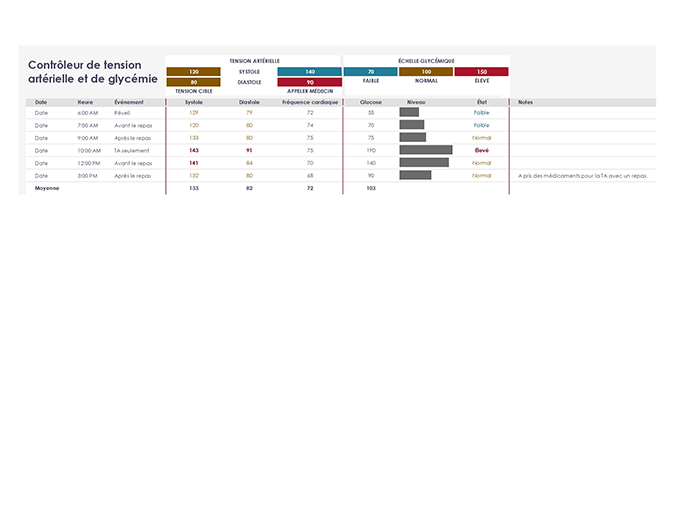This screenshot has width=675, height=520.
Task: Select the '6:00 AM' time cell
Action: (88, 113)
